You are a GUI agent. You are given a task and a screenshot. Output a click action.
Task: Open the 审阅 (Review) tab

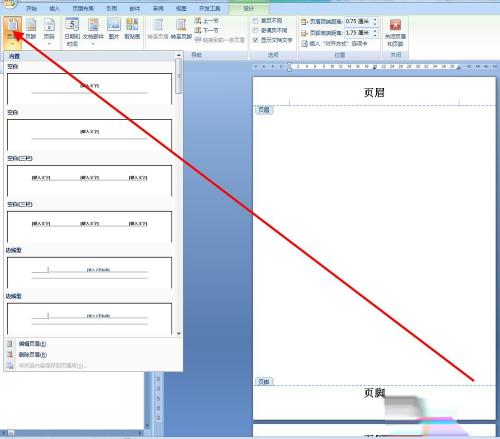point(158,8)
